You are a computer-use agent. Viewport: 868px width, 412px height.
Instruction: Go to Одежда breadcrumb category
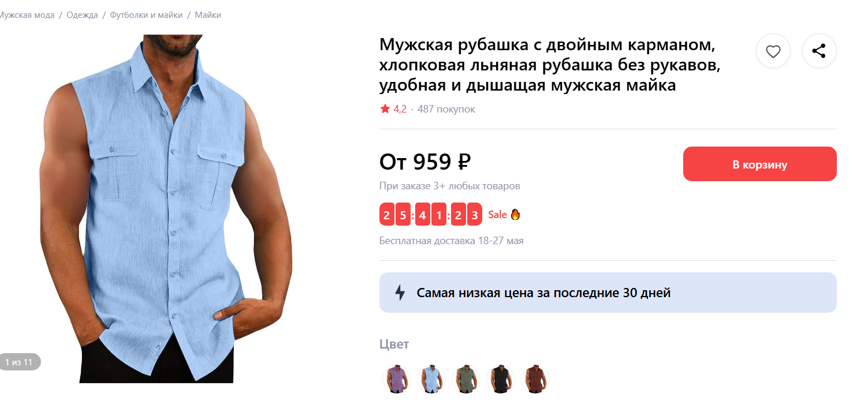tap(82, 15)
